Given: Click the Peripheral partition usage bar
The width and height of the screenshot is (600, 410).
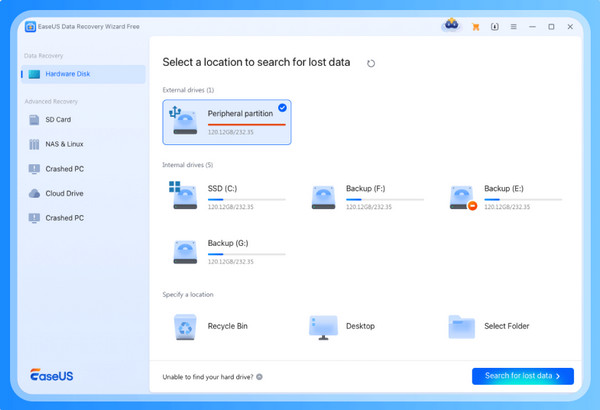Looking at the screenshot, I should 246,124.
